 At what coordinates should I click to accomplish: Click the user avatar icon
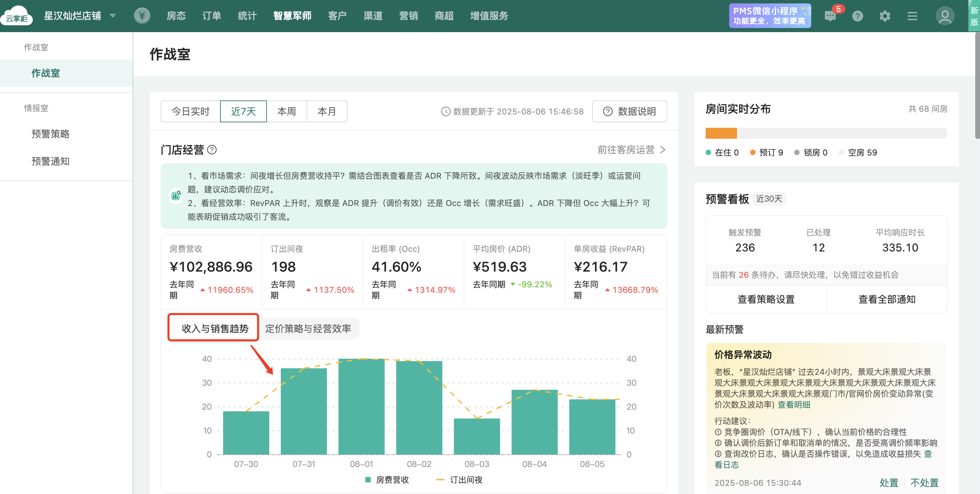945,16
